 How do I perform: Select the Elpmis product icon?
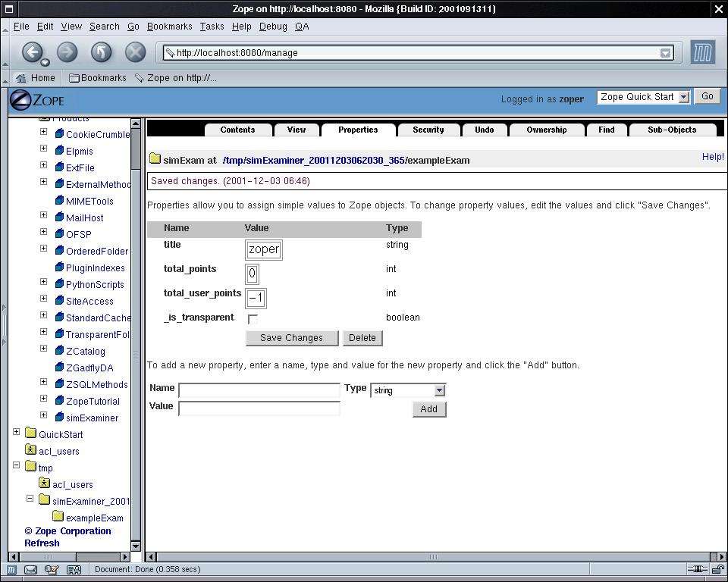[x=59, y=150]
